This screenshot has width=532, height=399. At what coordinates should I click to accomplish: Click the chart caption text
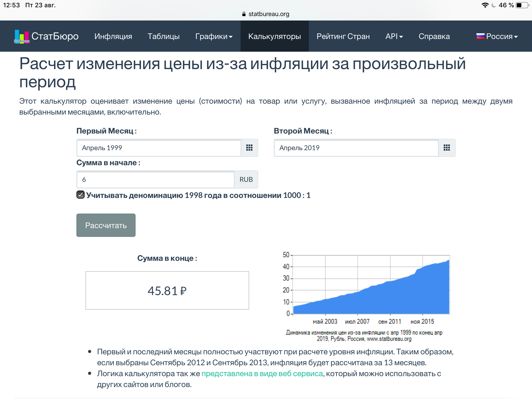click(364, 336)
